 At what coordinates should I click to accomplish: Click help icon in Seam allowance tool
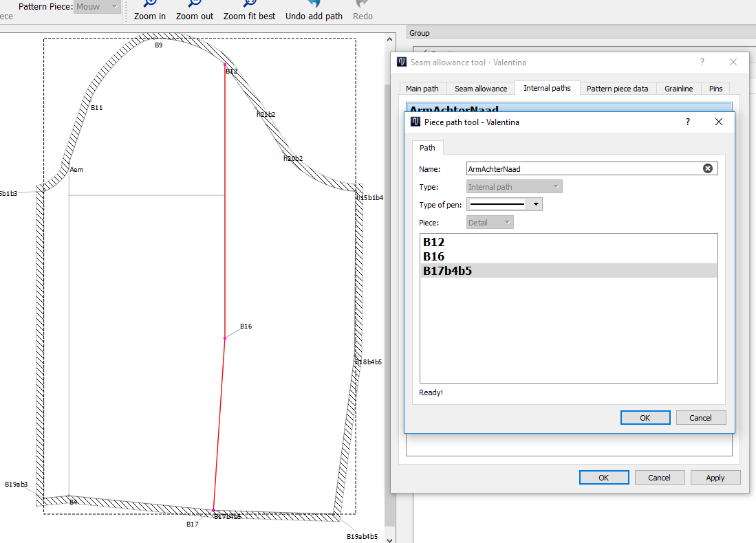(702, 62)
